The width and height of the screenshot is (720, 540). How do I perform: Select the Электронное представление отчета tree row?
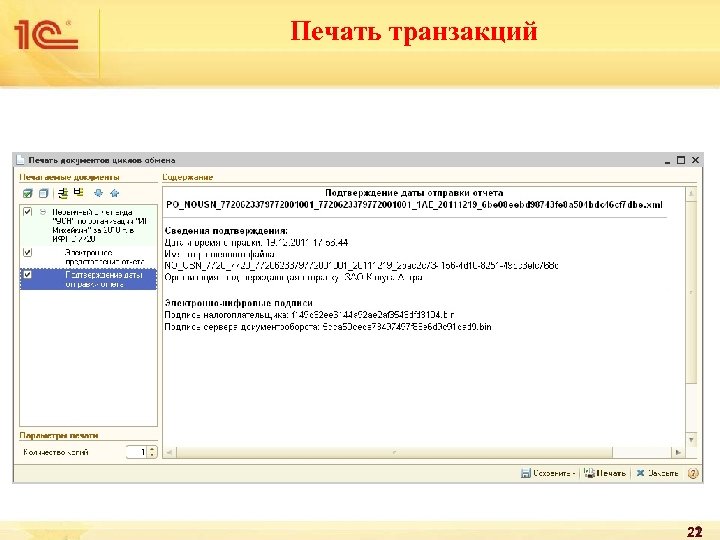pyautogui.click(x=88, y=257)
